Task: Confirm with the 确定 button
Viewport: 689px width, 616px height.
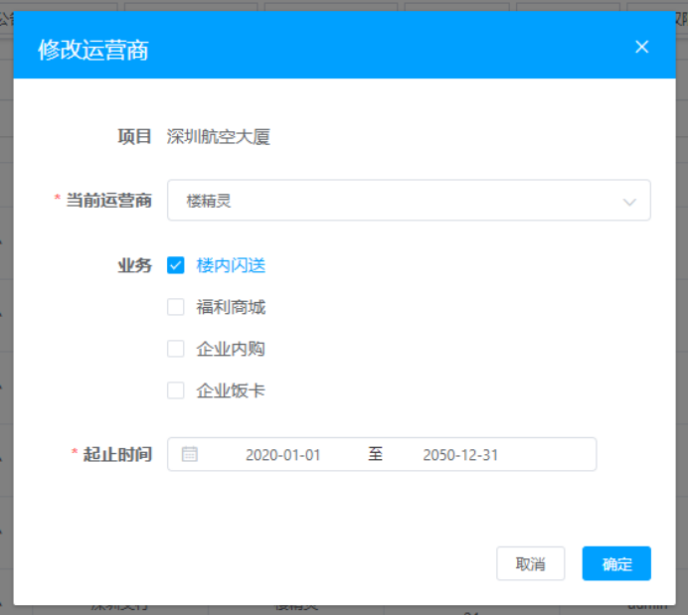Action: 616,564
